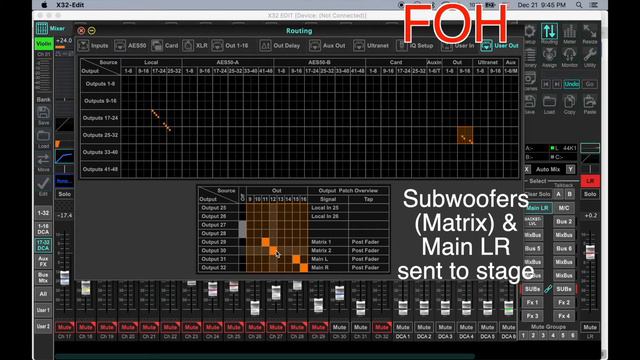Adjust the LR main fader
Image resolution: width=640 pixels, height=360 pixels.
tap(590, 252)
